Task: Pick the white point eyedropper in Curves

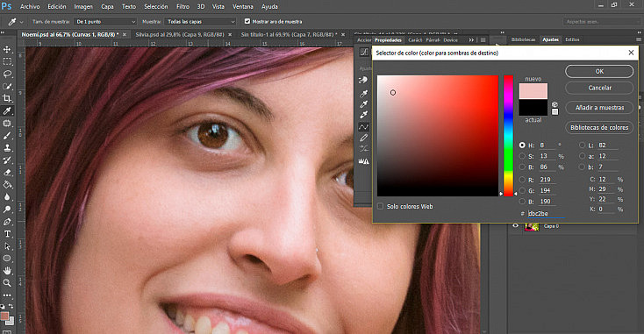Action: pyautogui.click(x=363, y=115)
